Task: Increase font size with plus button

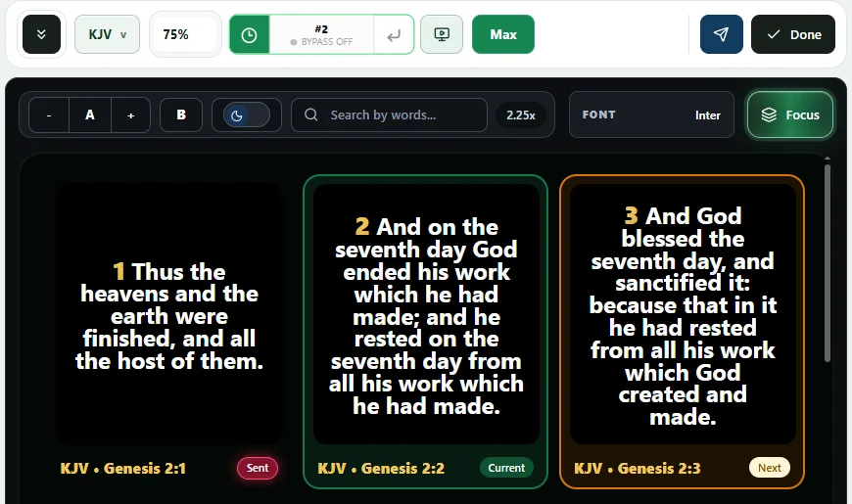Action: pyautogui.click(x=131, y=115)
